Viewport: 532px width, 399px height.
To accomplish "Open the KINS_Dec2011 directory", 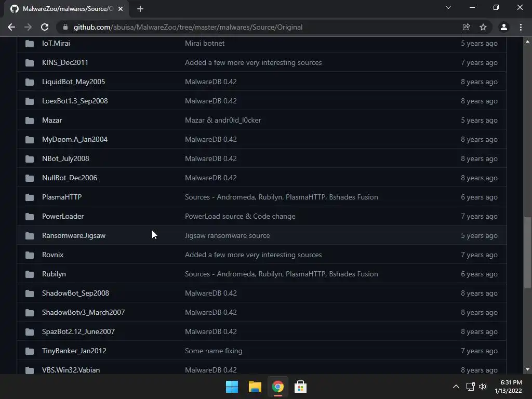I will [65, 63].
